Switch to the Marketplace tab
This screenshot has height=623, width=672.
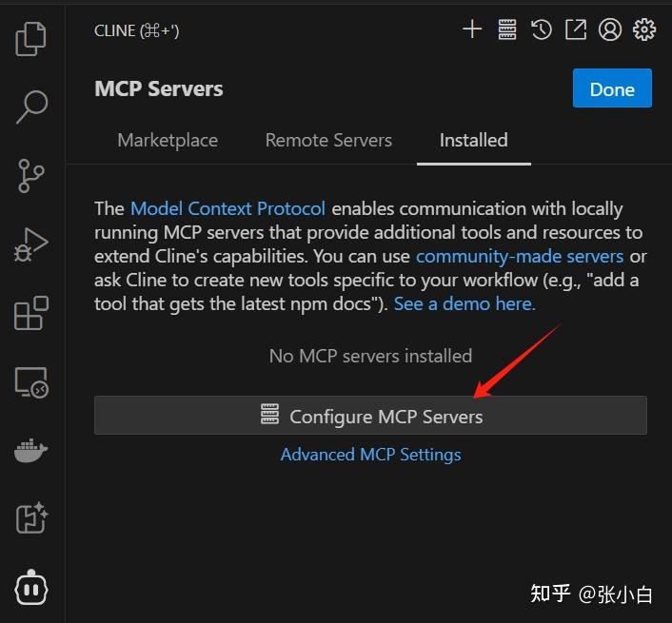pyautogui.click(x=168, y=141)
